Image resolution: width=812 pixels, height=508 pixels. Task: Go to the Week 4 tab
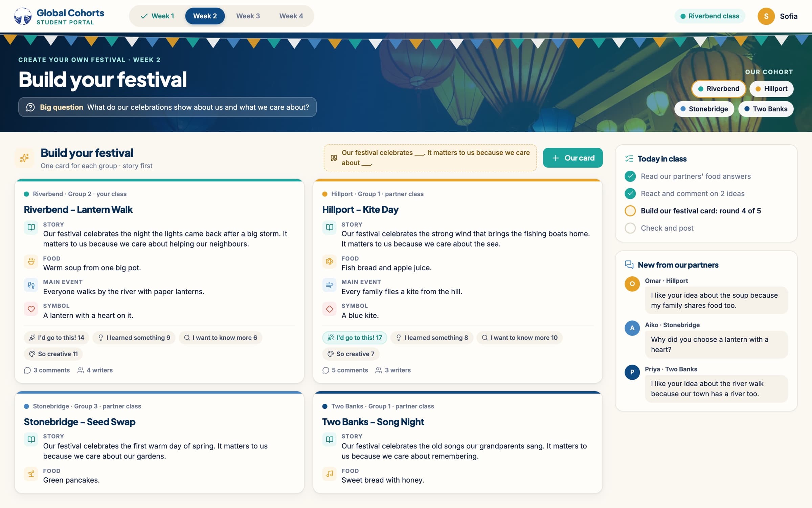point(291,16)
